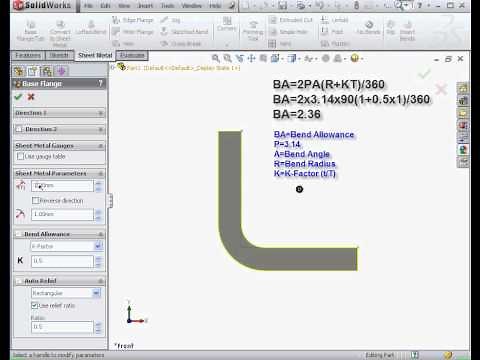Click the bend radius 1.00mm field
This screenshot has height=360, width=480.
click(62, 214)
